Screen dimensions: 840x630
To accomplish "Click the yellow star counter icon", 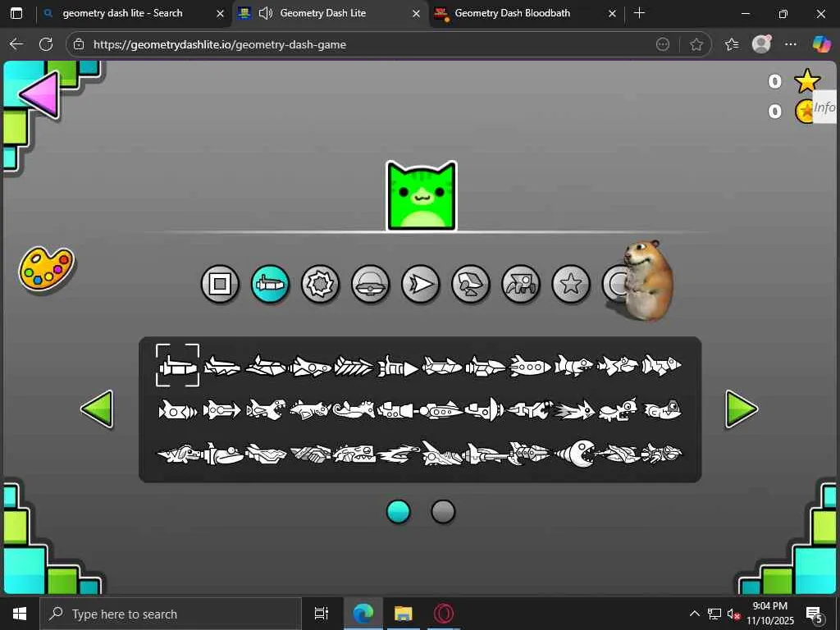I will [x=807, y=81].
